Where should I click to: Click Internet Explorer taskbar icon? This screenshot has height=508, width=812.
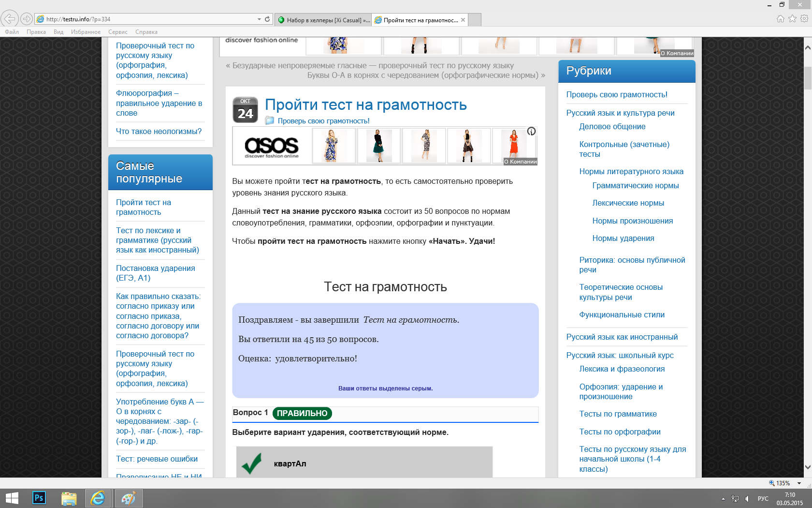pos(98,498)
